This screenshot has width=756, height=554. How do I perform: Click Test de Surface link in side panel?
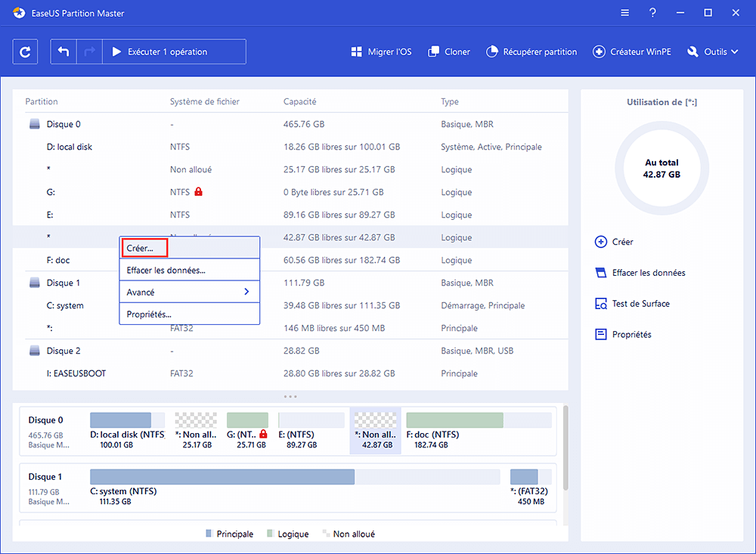pos(641,304)
